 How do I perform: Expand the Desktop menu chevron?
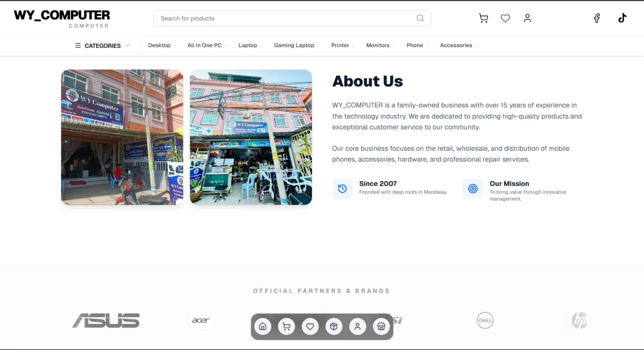pyautogui.click(x=175, y=46)
